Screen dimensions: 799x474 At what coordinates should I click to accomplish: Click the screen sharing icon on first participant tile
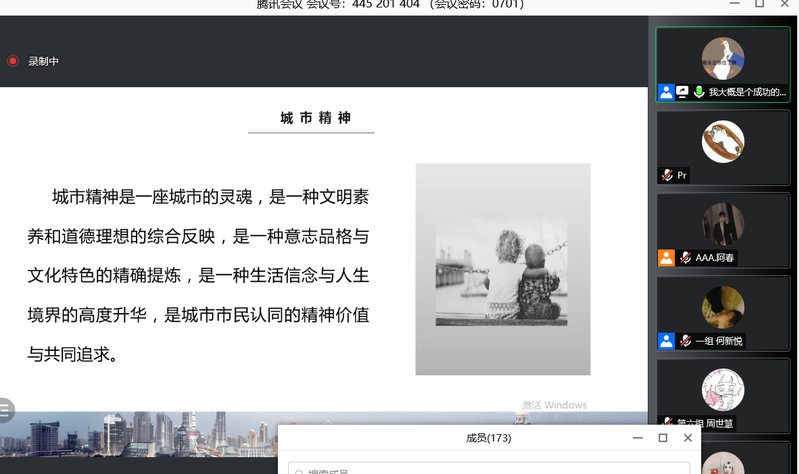tap(682, 92)
